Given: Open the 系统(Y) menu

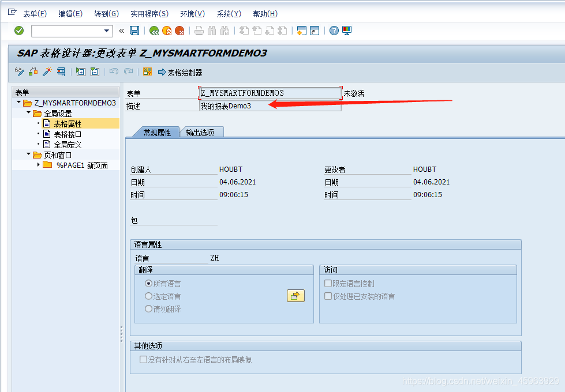Looking at the screenshot, I should click(x=229, y=14).
